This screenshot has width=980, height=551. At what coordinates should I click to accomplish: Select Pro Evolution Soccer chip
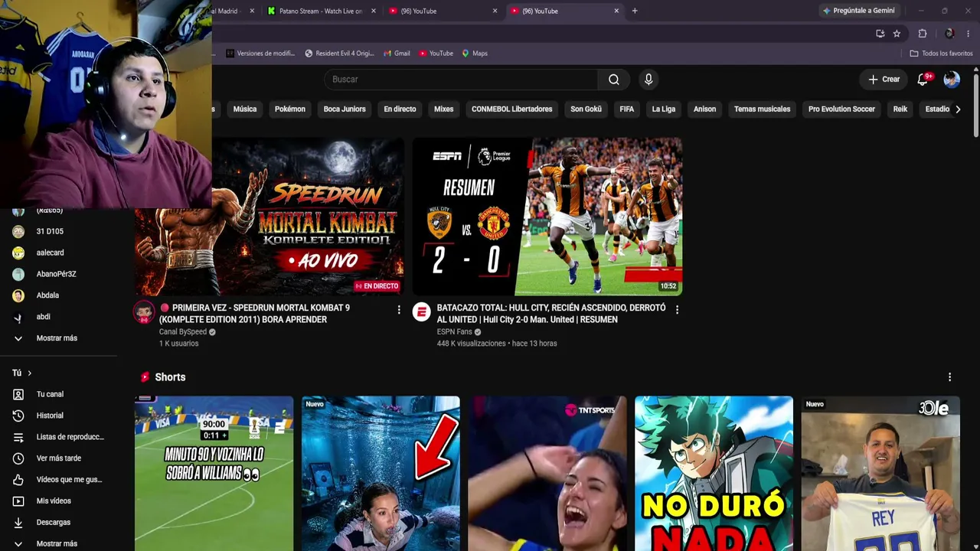pos(841,109)
